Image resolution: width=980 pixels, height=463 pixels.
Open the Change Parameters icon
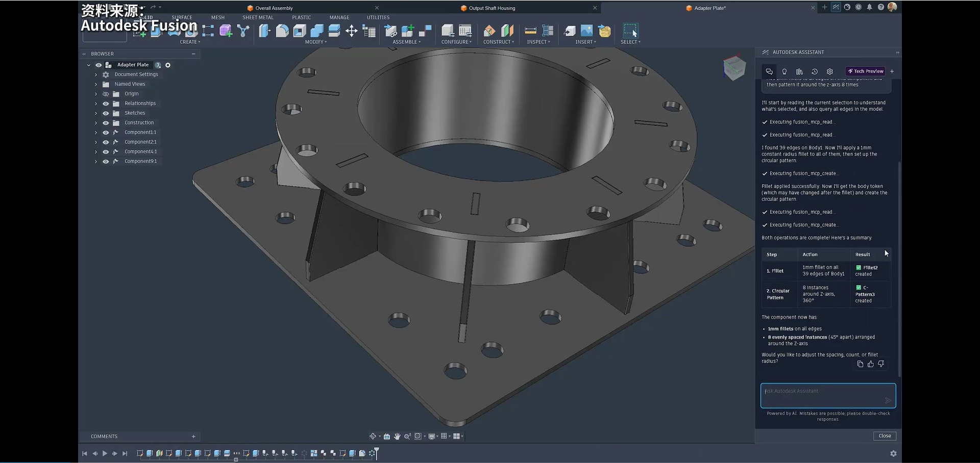[369, 31]
